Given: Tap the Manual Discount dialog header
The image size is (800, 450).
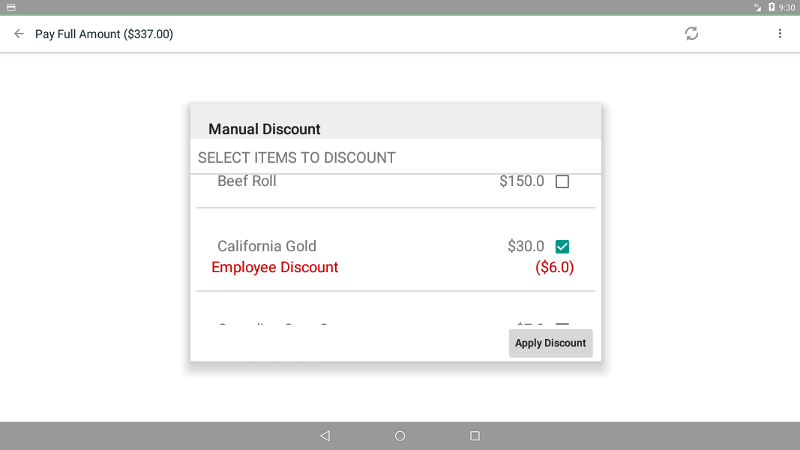Looking at the screenshot, I should (264, 129).
